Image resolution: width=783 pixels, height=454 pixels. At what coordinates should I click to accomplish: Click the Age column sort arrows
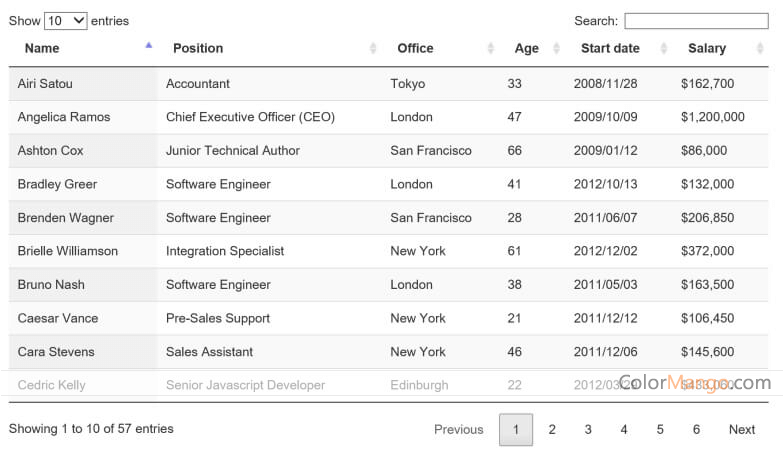click(x=556, y=48)
